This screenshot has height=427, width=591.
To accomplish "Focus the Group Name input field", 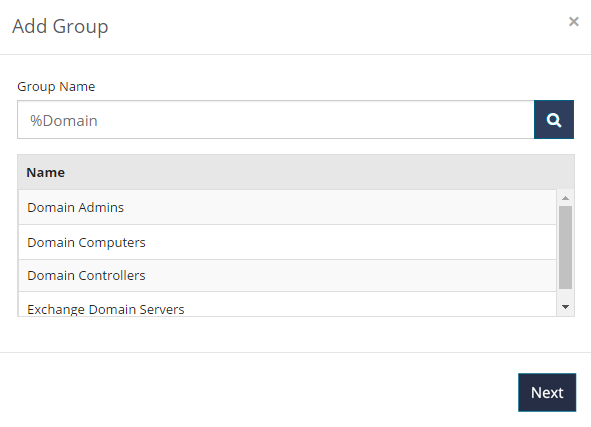I will click(x=276, y=120).
